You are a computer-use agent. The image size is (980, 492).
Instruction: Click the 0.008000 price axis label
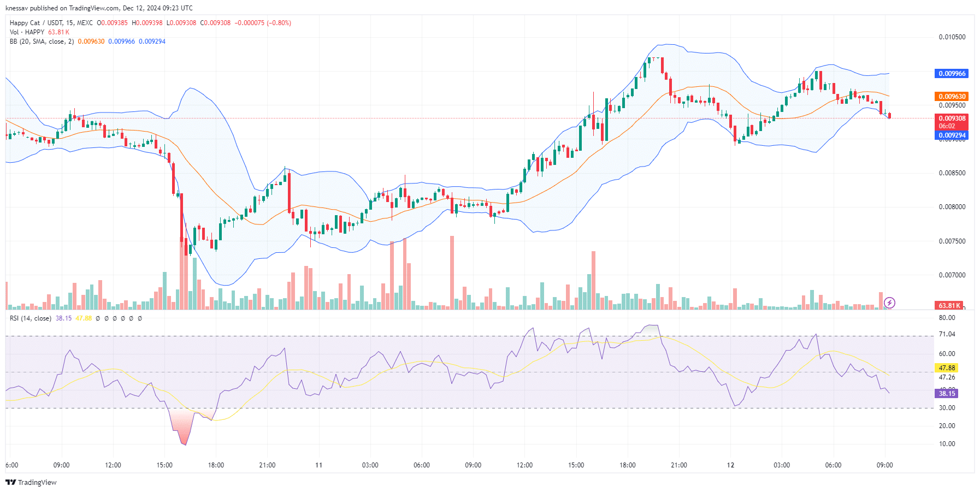pos(952,207)
